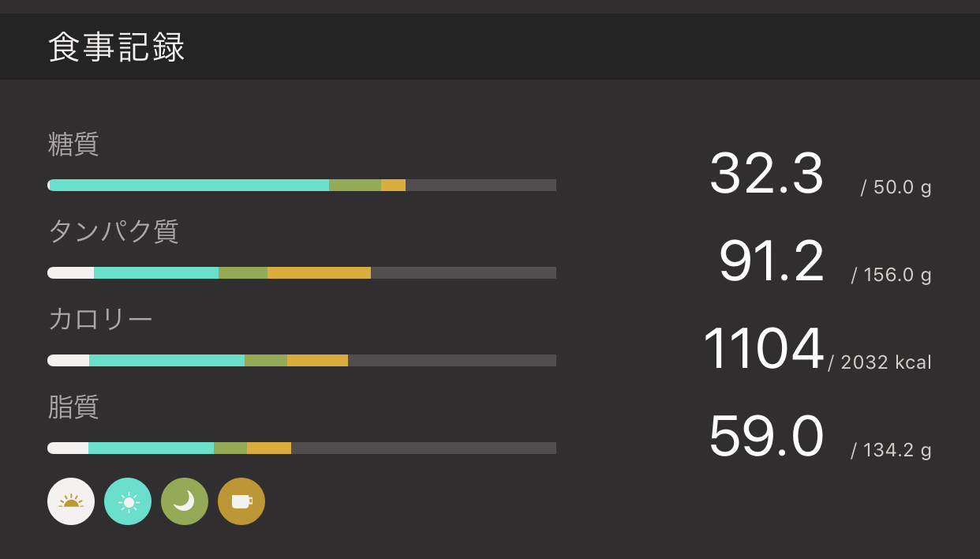The width and height of the screenshot is (980, 559).
Task: Click the green segment of カロリー bar
Action: point(266,361)
